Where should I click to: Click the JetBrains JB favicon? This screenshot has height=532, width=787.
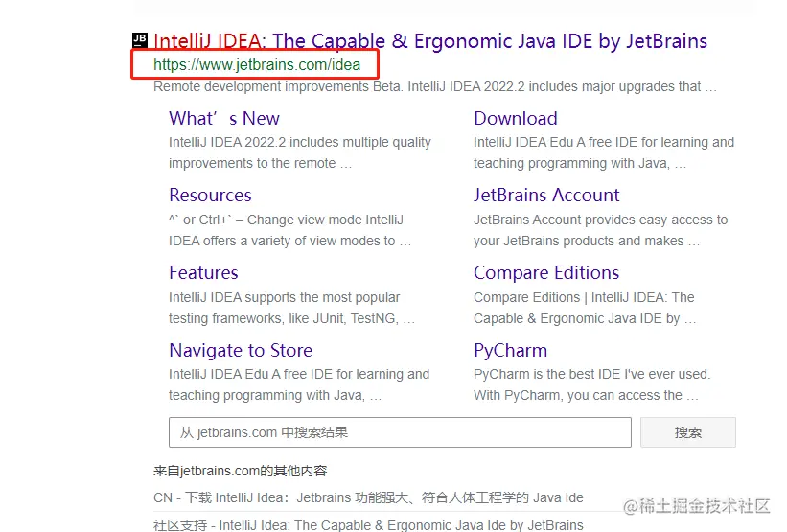[x=140, y=40]
